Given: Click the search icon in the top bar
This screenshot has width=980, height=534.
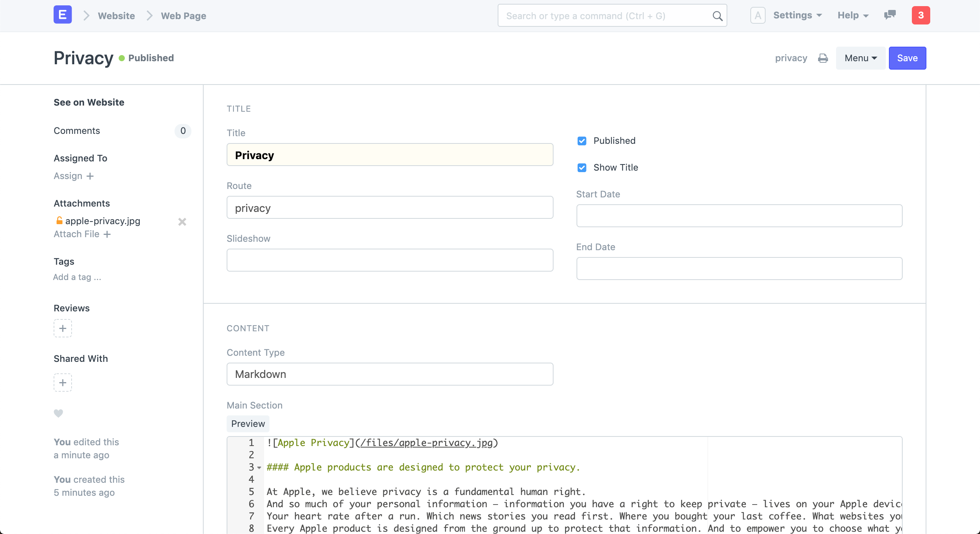Looking at the screenshot, I should coord(718,16).
